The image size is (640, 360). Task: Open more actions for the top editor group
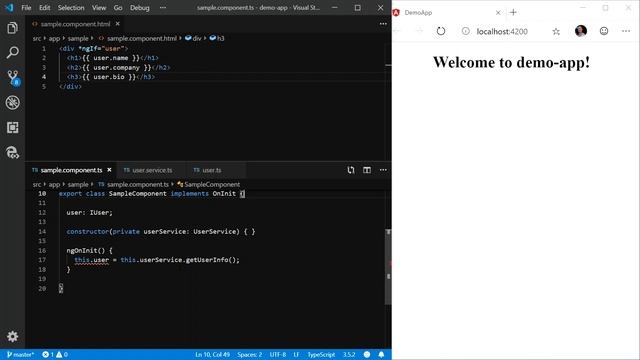pos(383,24)
